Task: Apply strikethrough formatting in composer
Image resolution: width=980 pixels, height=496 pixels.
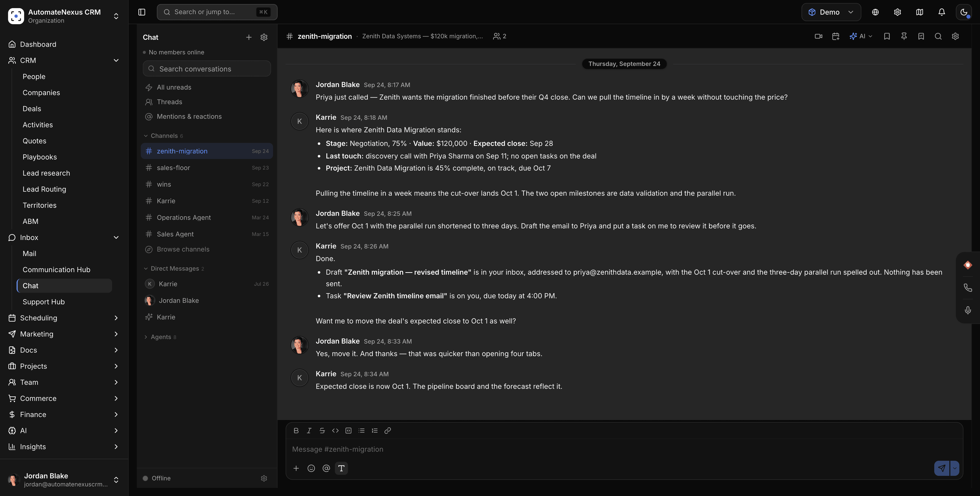Action: (322, 431)
